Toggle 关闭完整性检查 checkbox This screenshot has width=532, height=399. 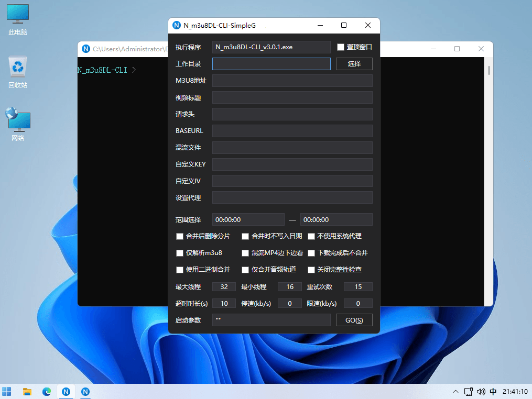[x=311, y=270]
